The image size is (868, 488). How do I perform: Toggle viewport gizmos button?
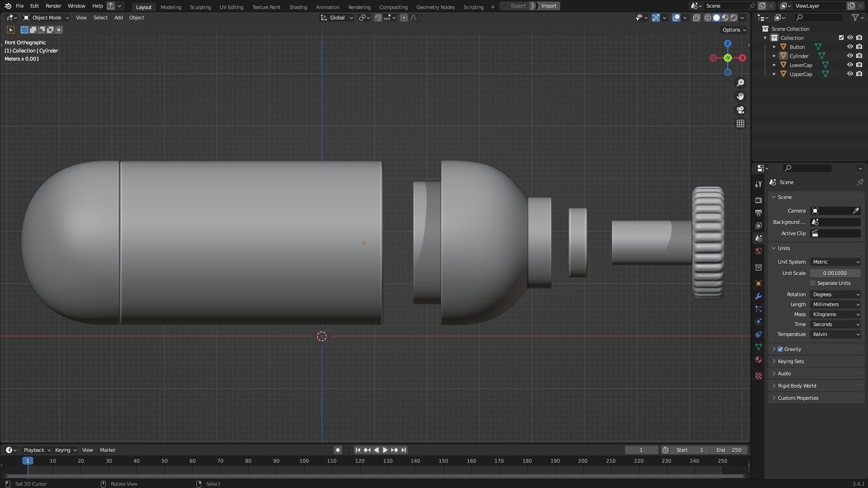tap(656, 18)
